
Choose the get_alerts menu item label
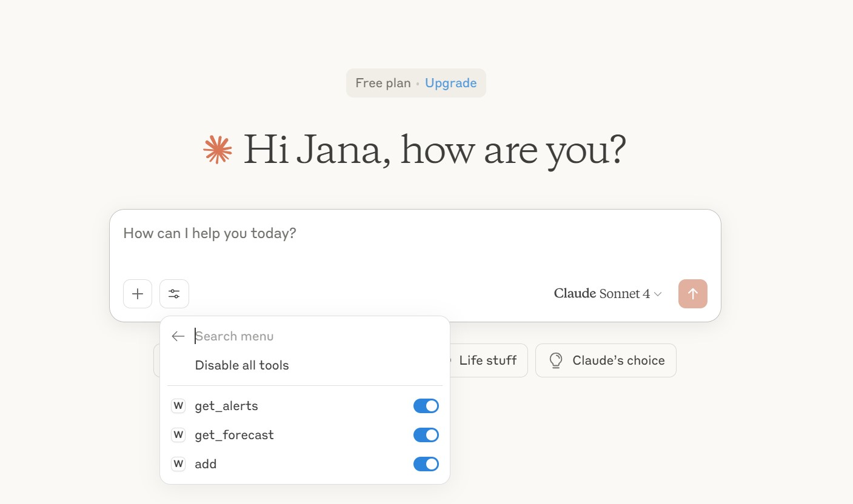226,406
